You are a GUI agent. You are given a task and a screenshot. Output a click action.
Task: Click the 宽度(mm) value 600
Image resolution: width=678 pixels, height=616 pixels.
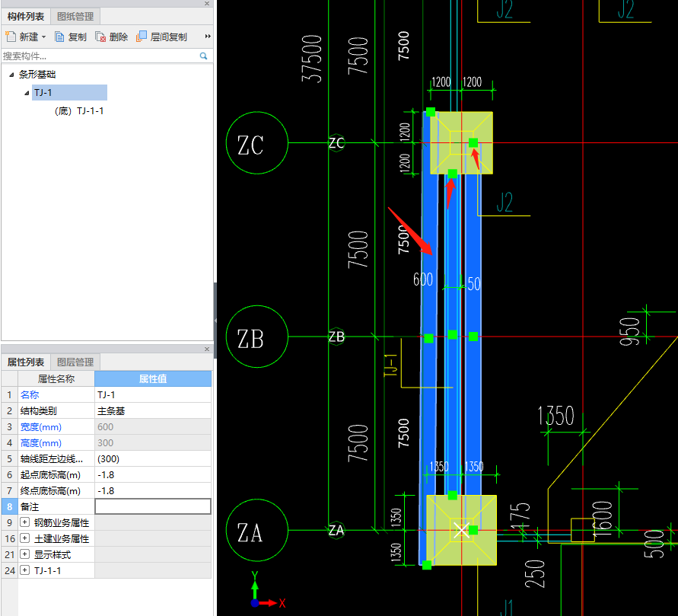153,427
